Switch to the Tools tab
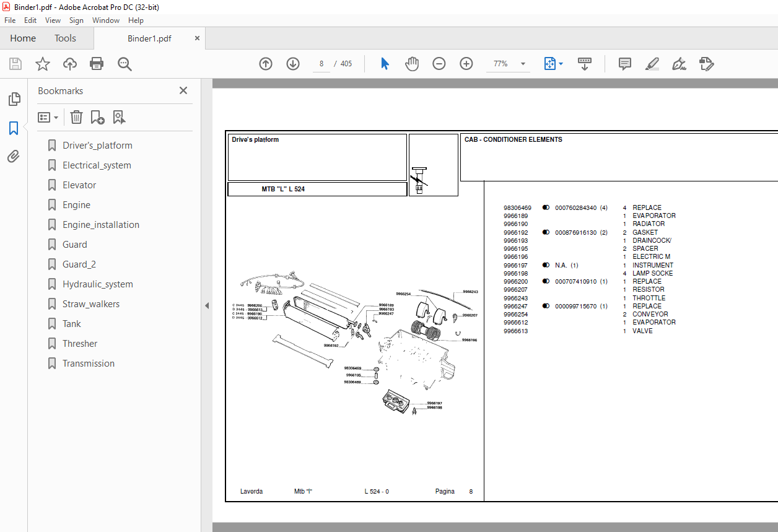Image resolution: width=778 pixels, height=532 pixels. click(65, 38)
